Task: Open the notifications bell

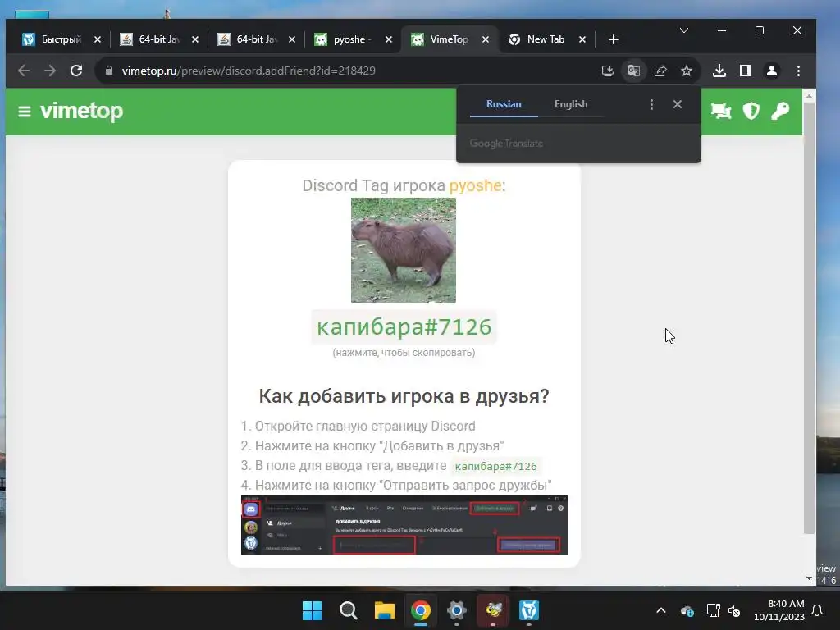Action: tap(818, 610)
